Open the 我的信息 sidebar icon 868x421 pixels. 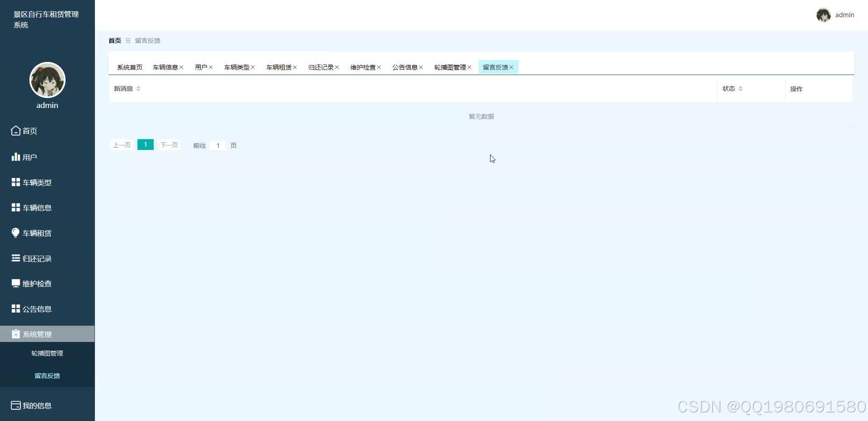click(15, 405)
